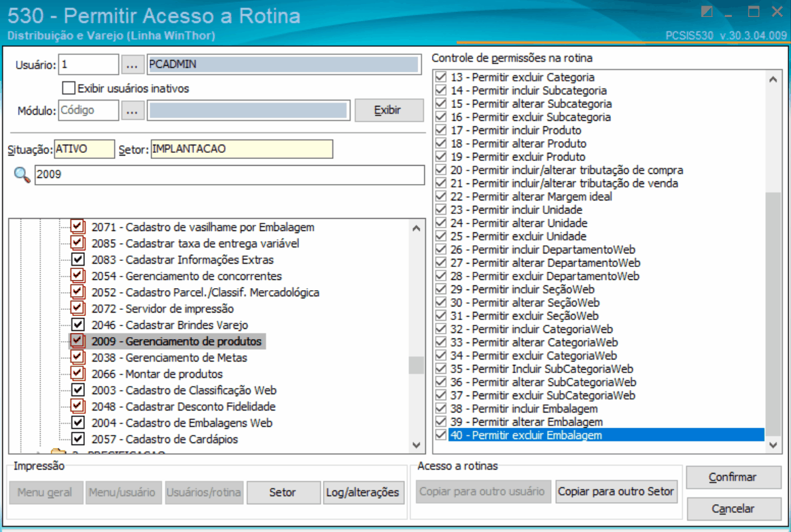Select 28 - Permitir excluir DepartamentoWeb
The width and height of the screenshot is (791, 532).
pos(545,276)
